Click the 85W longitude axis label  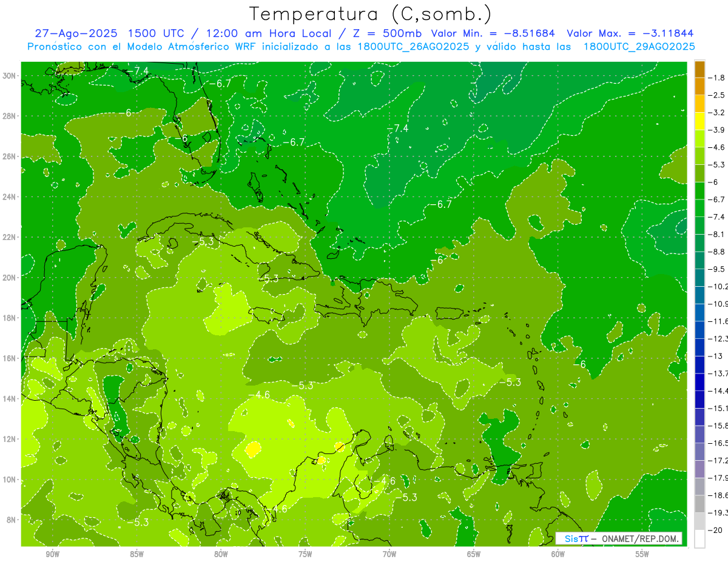136,555
